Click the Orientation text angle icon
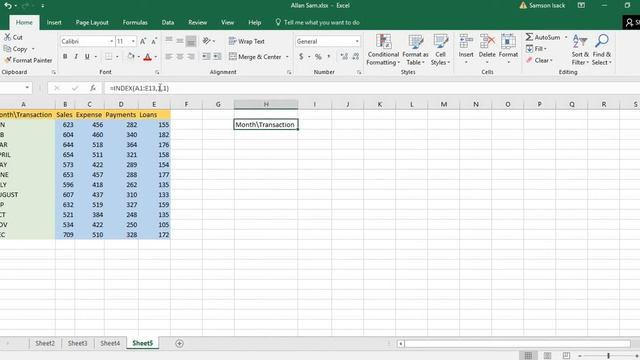The image size is (640, 360). 207,41
